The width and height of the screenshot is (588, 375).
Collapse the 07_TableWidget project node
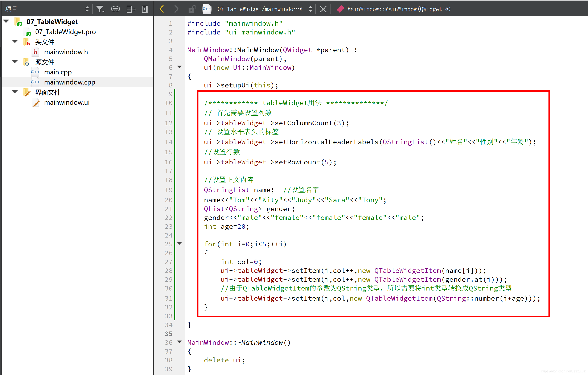tap(6, 21)
